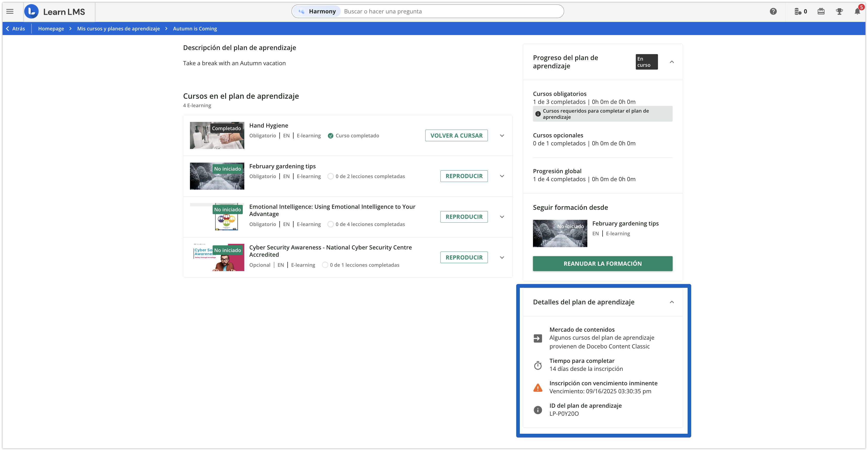Open the trophy gamification icon
Image resolution: width=868 pixels, height=451 pixels.
839,11
